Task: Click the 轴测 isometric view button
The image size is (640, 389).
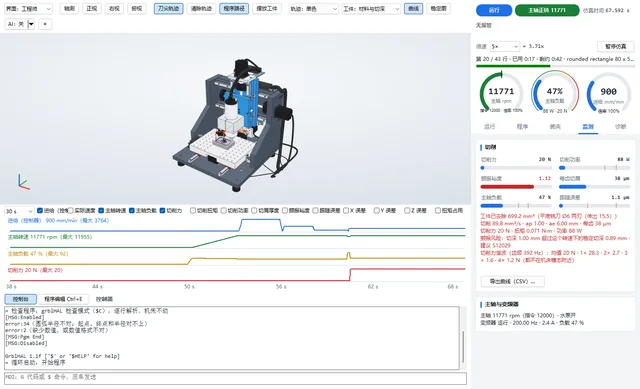Action: point(70,9)
